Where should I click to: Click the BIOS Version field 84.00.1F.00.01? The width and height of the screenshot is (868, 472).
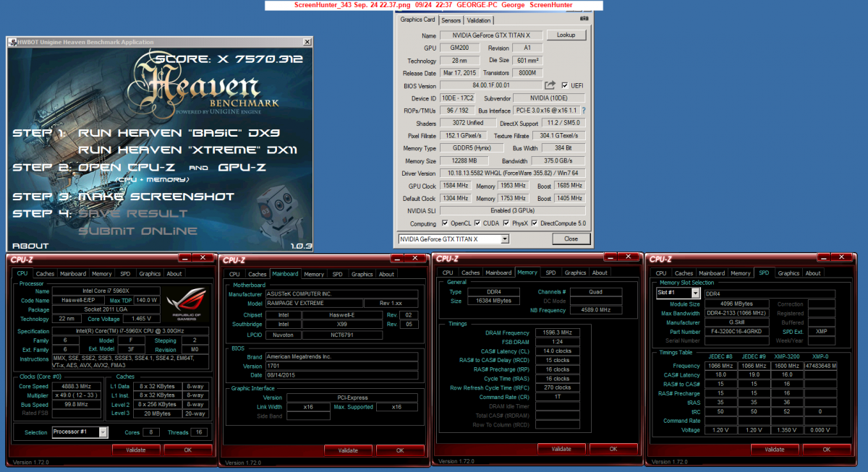[x=490, y=85]
